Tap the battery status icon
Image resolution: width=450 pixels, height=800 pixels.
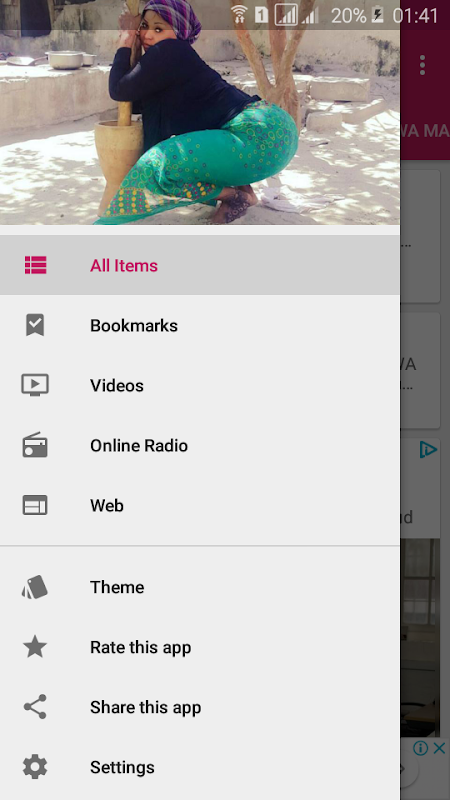(378, 15)
